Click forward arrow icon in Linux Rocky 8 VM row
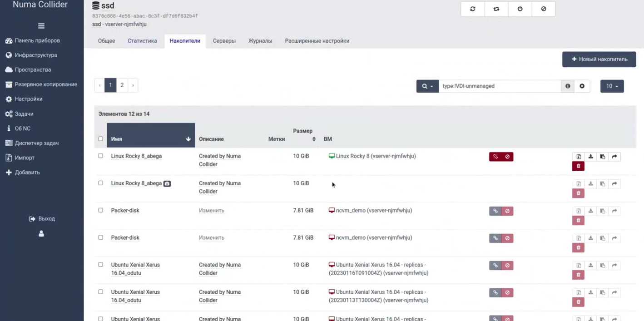Screen dimensions: 644x321 pyautogui.click(x=614, y=157)
